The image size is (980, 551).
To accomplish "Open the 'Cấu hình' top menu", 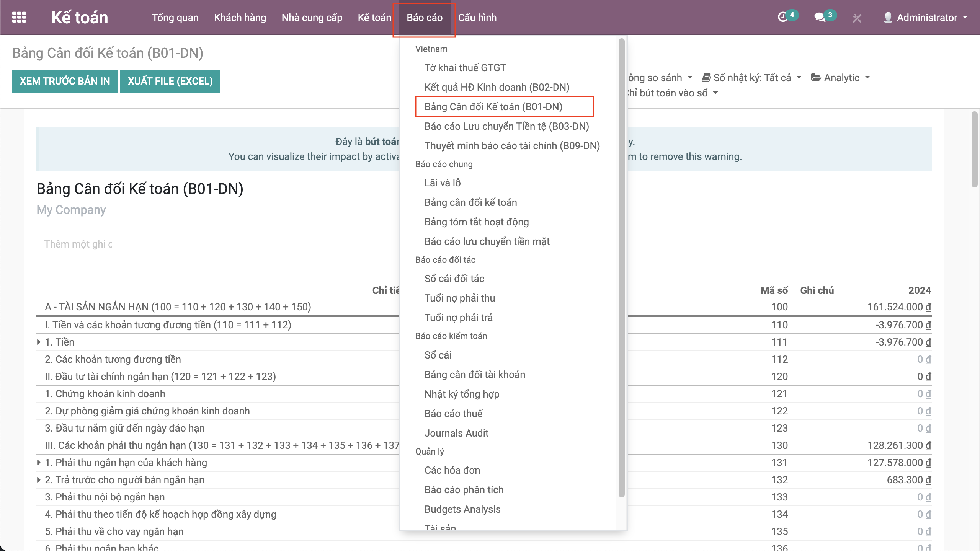I will (477, 18).
